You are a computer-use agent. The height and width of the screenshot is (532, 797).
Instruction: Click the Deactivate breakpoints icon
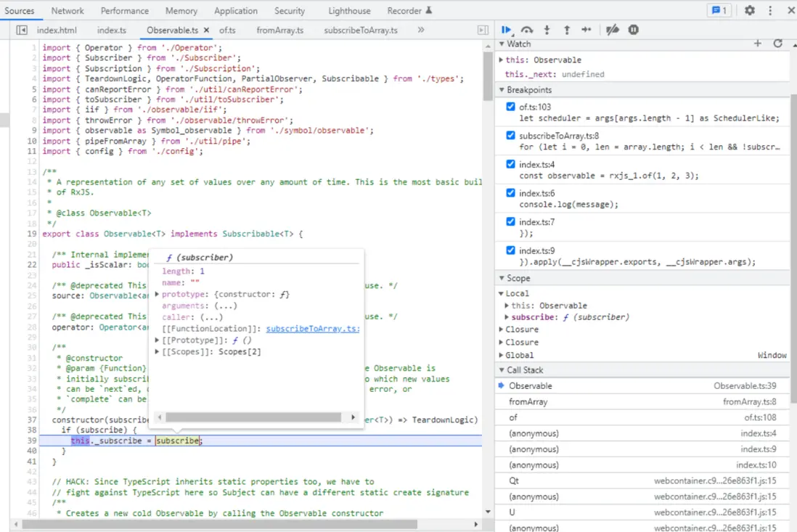pos(613,30)
